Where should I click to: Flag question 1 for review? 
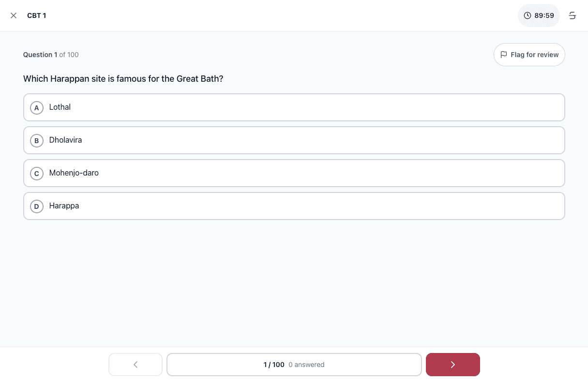[529, 55]
